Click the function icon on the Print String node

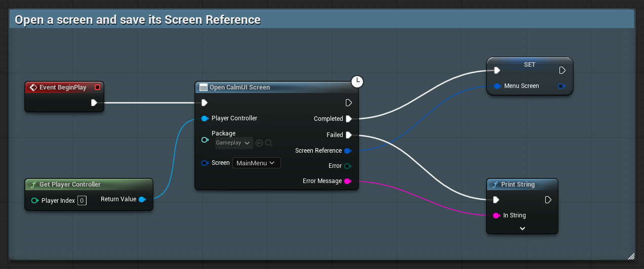495,185
